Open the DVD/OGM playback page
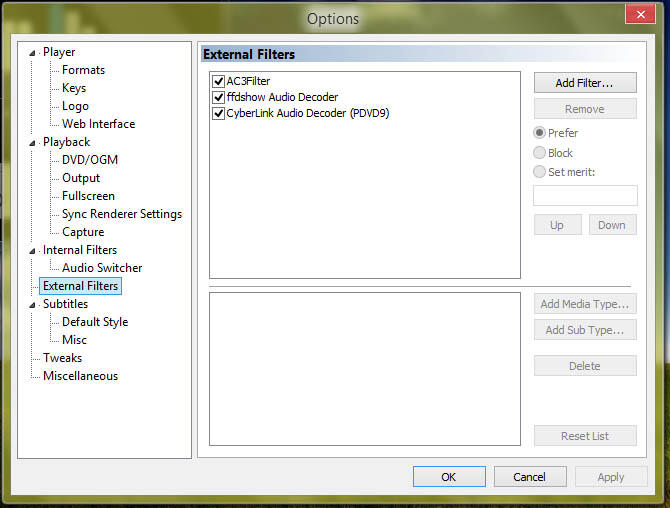Image resolution: width=670 pixels, height=508 pixels. click(x=89, y=160)
